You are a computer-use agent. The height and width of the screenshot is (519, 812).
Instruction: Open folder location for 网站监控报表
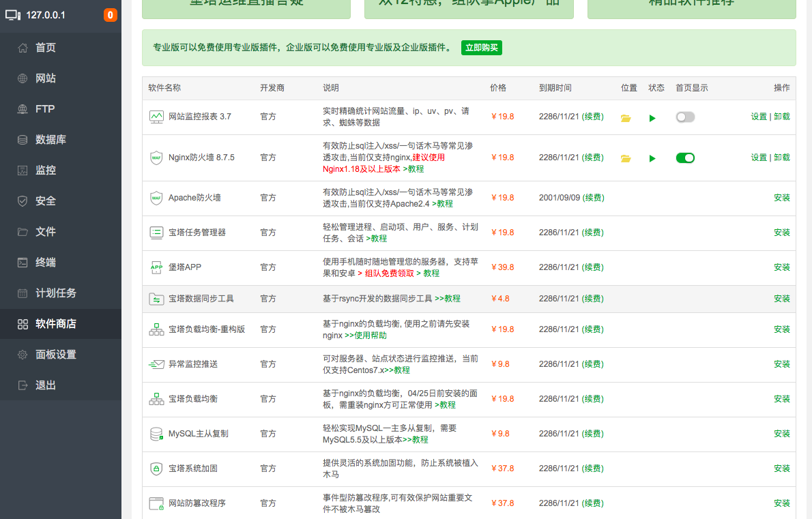(626, 118)
